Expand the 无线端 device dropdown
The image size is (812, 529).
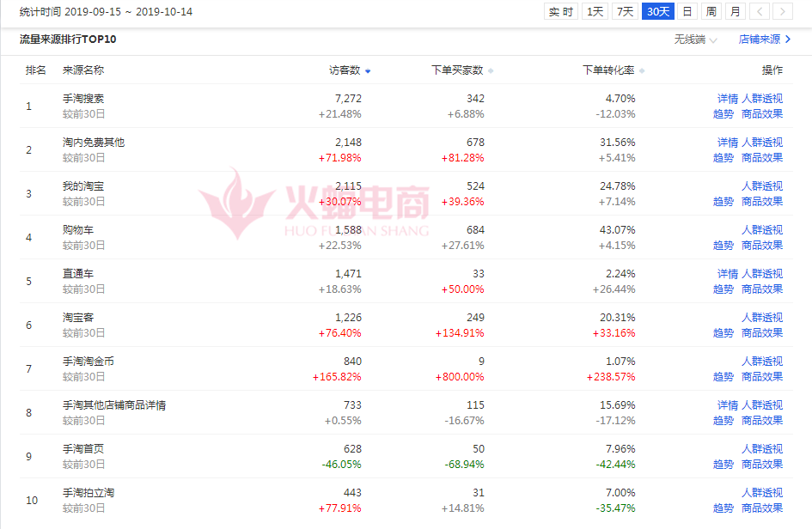point(695,40)
